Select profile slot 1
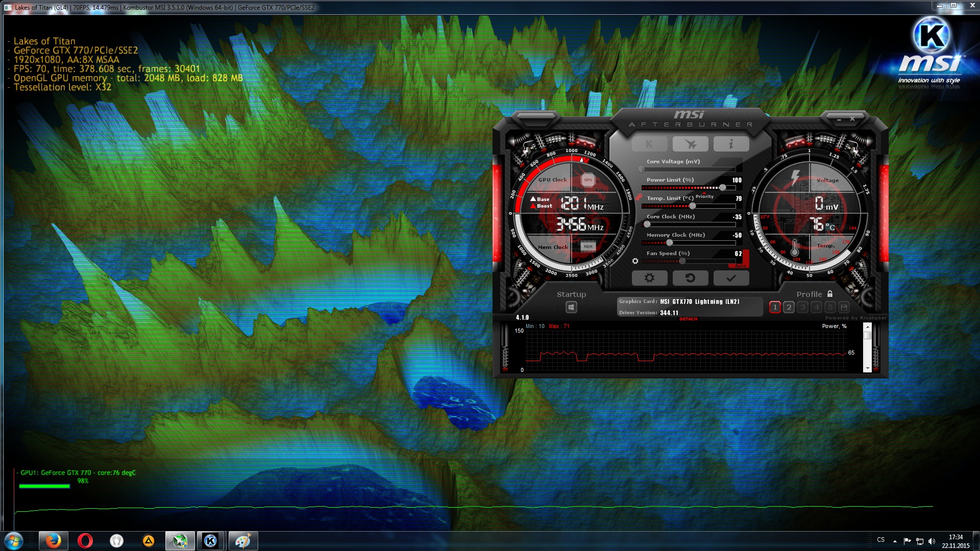This screenshot has height=551, width=980. point(775,307)
